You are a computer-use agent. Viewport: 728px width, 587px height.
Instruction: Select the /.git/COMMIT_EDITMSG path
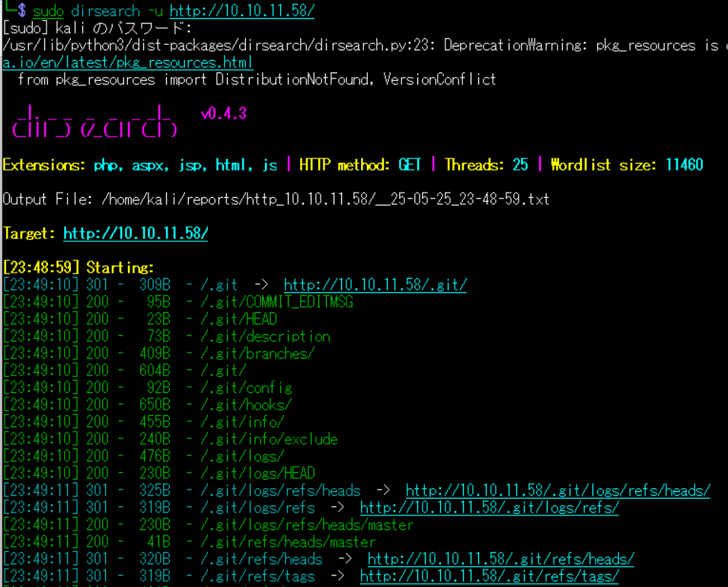point(276,302)
